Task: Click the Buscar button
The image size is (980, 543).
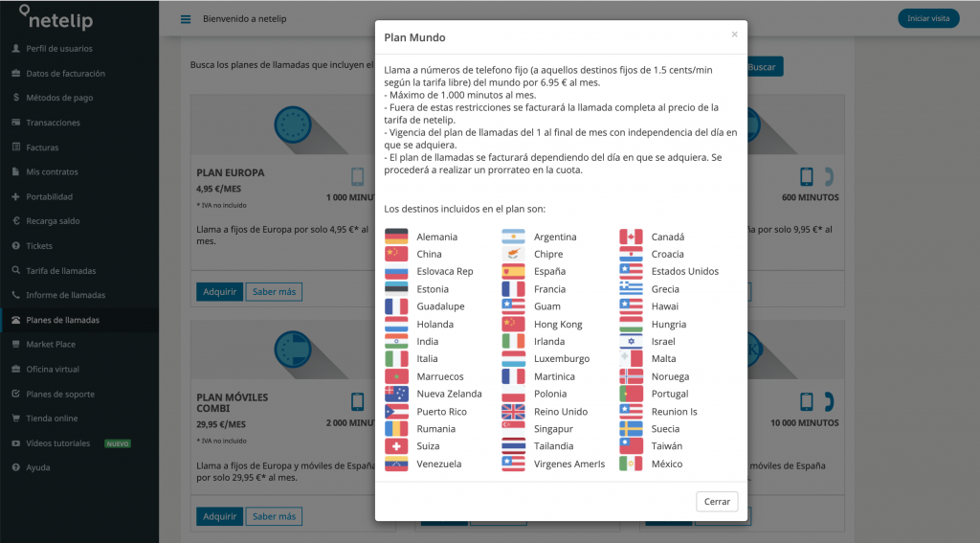Action: point(765,67)
